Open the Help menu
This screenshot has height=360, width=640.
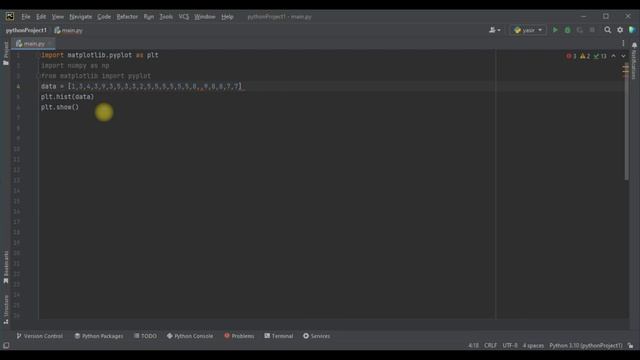click(x=227, y=17)
